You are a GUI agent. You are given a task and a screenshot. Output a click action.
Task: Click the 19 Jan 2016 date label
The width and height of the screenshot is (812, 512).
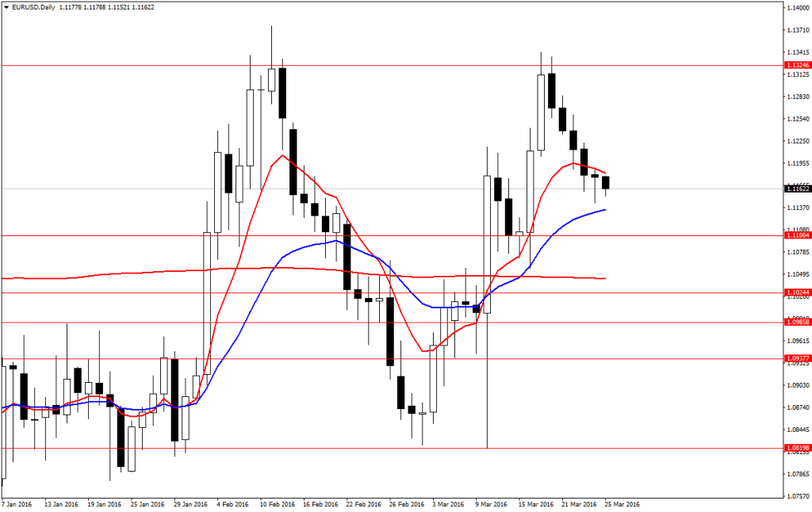(104, 504)
